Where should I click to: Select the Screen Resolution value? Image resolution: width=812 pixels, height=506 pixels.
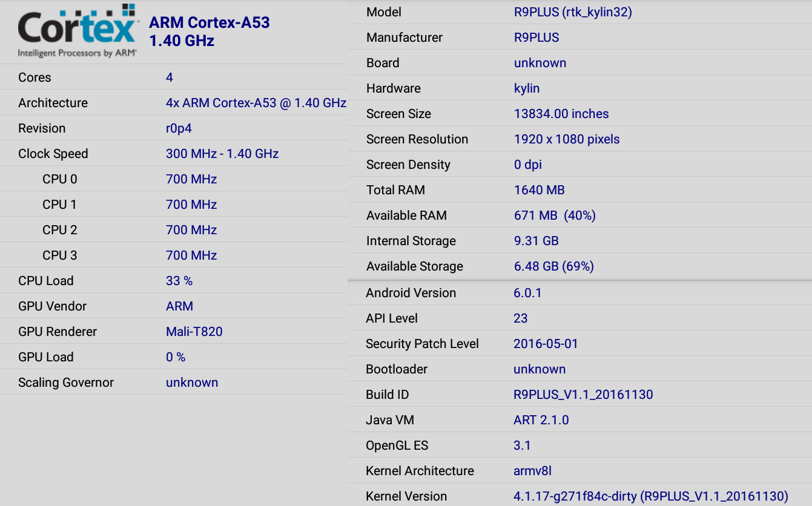(567, 139)
